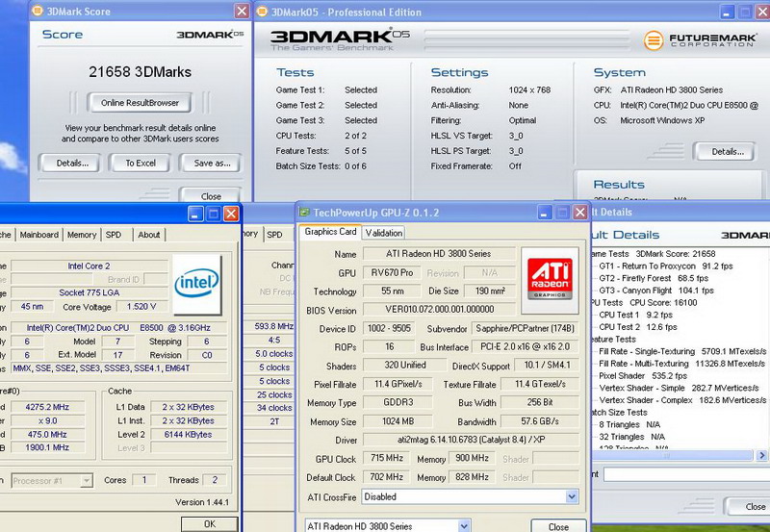Viewport: 770px width, 532px height.
Task: Click the ATI Radeon Graphics logo
Action: (550, 280)
